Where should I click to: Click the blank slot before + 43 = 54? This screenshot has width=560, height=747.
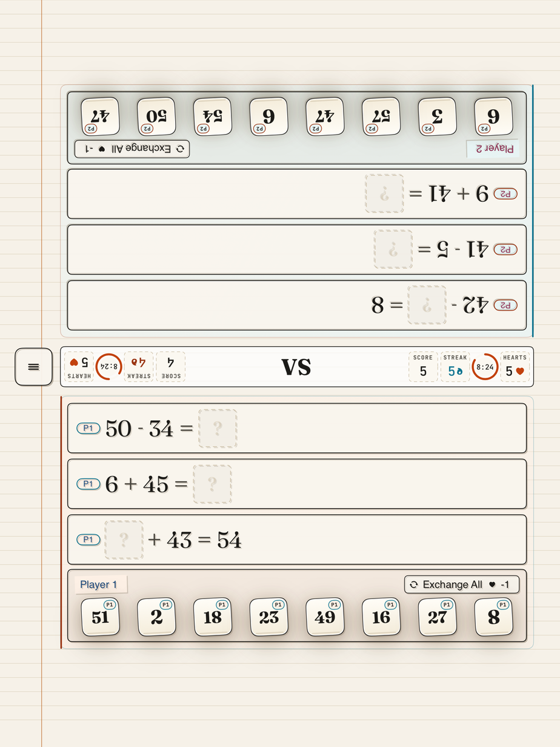124,540
